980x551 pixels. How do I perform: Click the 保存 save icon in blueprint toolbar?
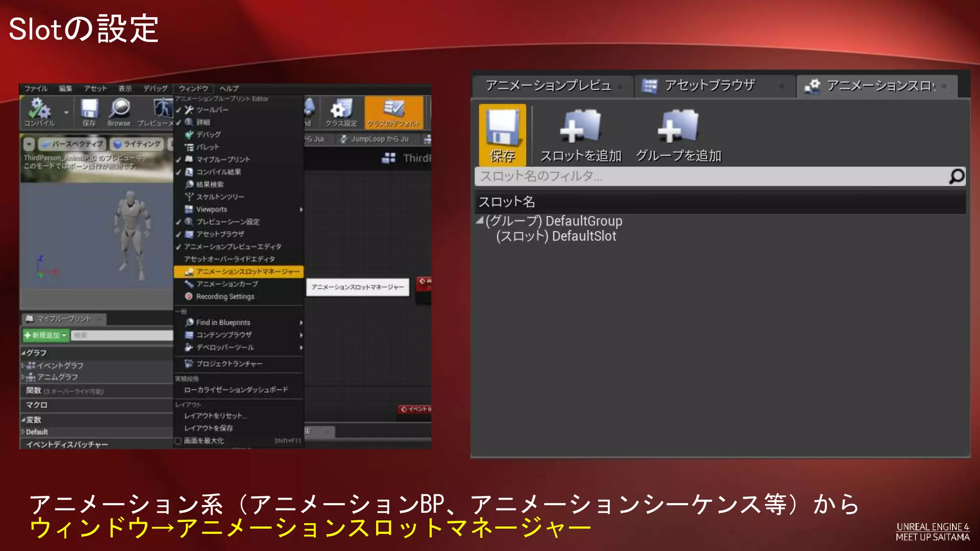(89, 109)
